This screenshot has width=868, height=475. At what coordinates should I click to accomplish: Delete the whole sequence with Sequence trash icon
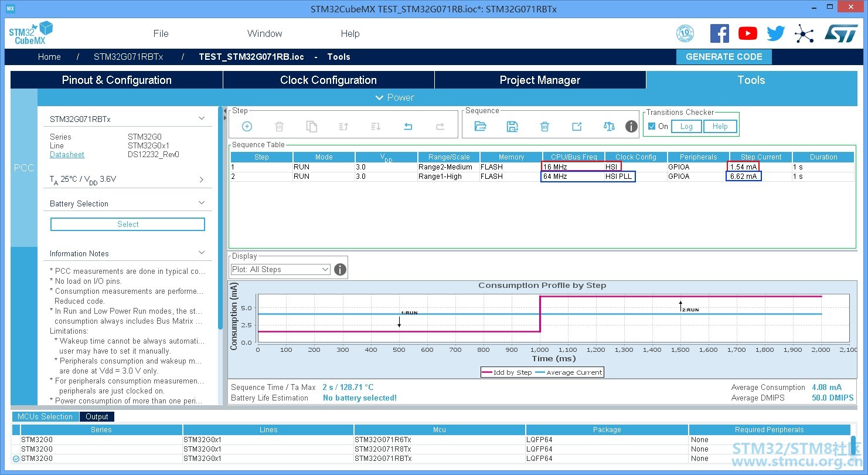click(544, 126)
